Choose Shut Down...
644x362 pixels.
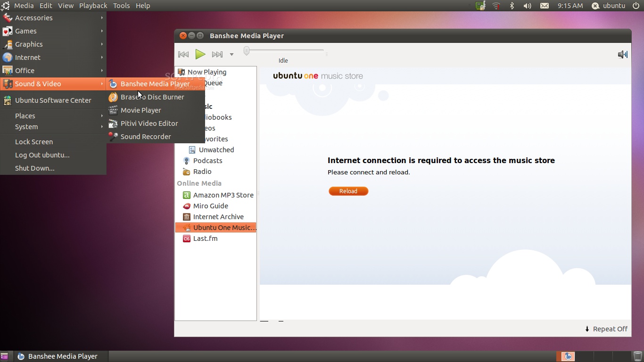click(53, 168)
